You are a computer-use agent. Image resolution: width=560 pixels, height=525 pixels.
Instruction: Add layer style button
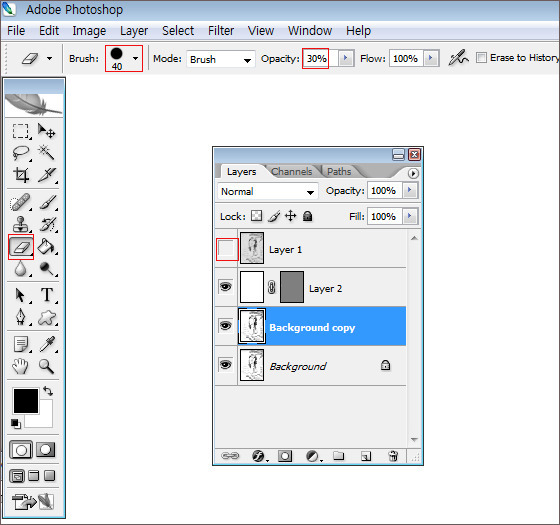point(259,456)
